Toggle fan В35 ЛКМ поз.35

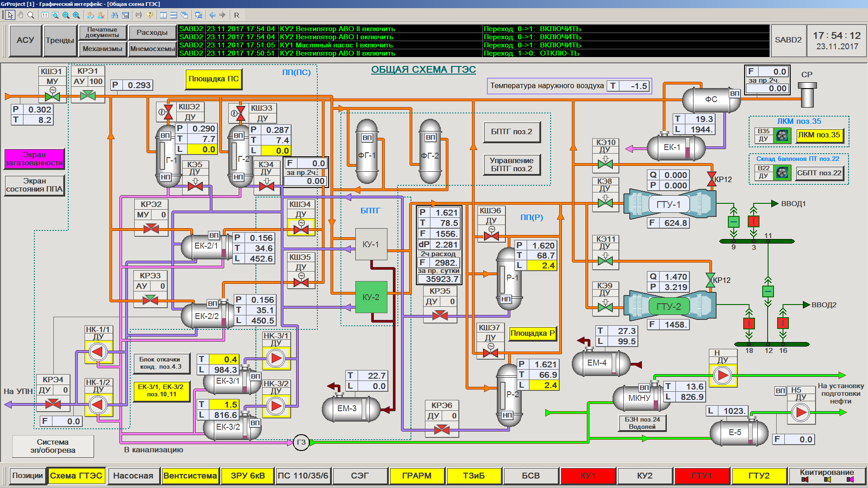[782, 135]
